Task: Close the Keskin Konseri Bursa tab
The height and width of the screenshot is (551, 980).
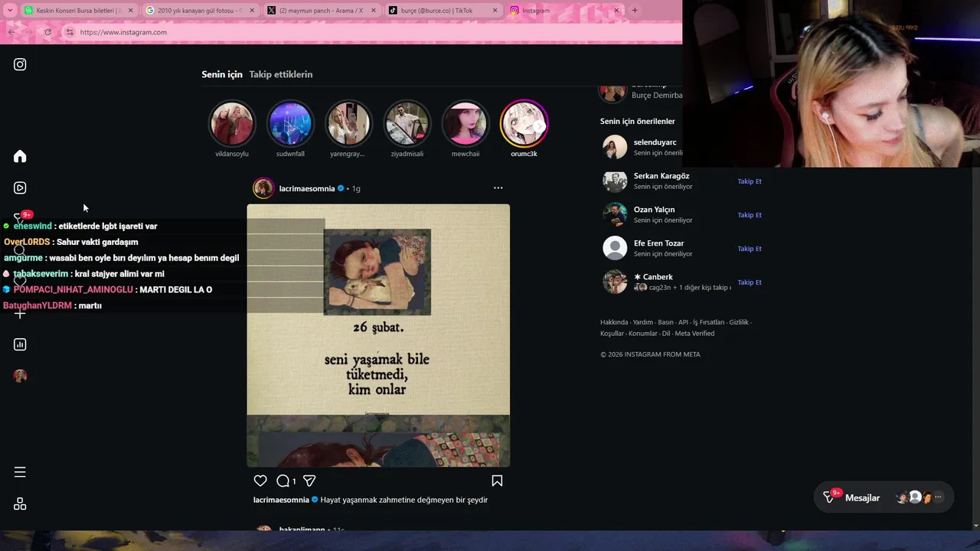Action: click(130, 11)
